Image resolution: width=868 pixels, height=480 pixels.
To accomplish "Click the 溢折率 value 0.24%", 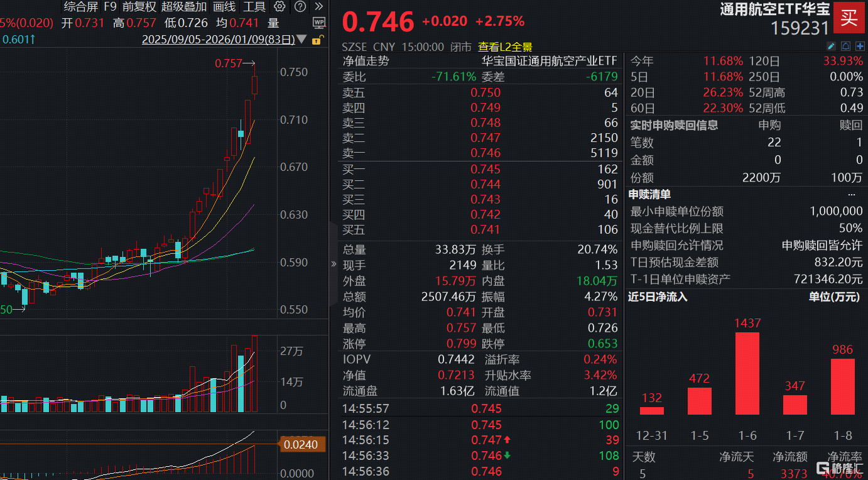I will point(600,359).
